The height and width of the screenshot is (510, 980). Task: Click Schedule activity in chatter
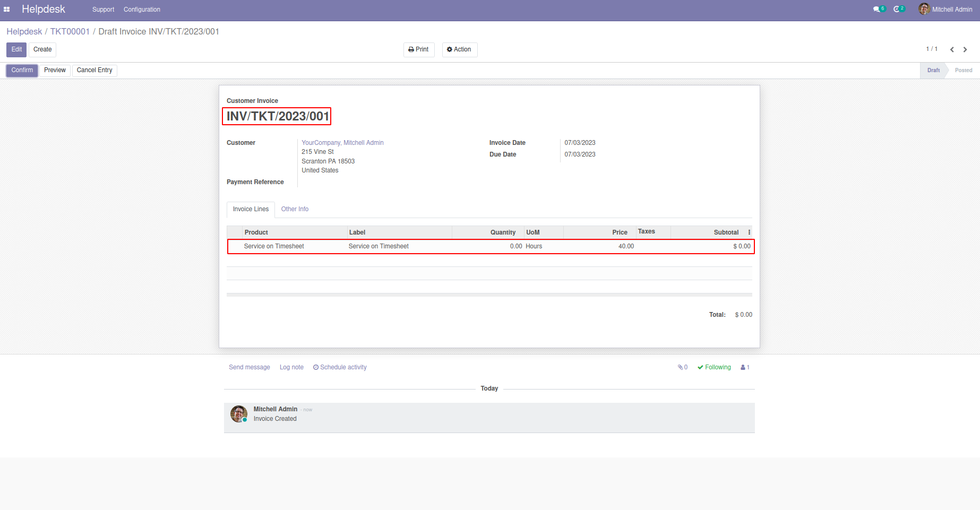point(340,367)
